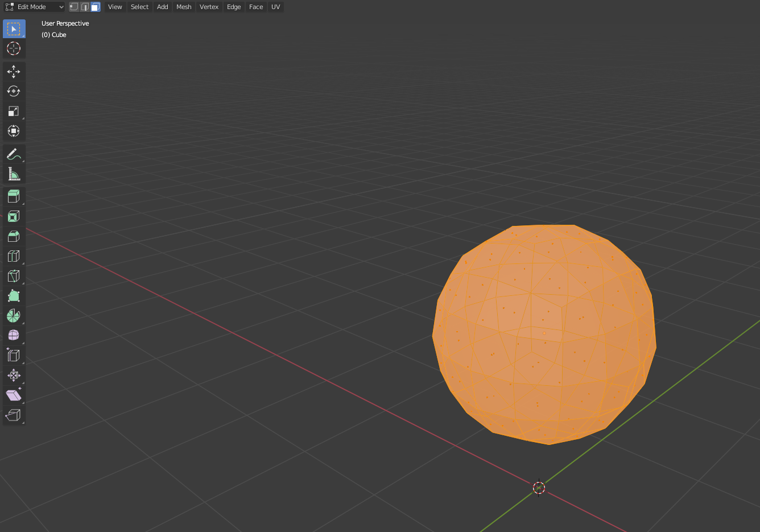Toggle face select mode
Screen dimensions: 760x532
[96, 7]
